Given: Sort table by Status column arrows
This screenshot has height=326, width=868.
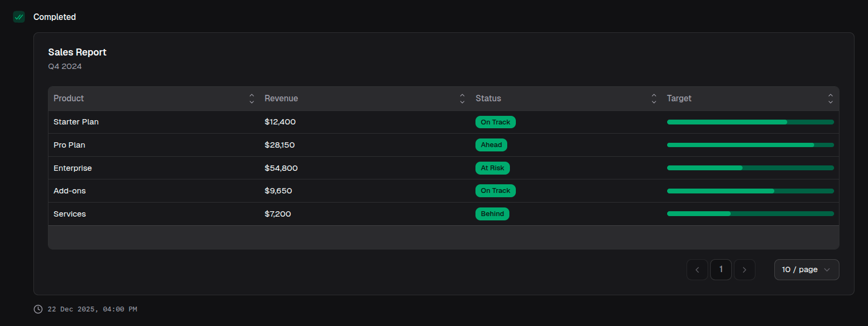Looking at the screenshot, I should click(654, 99).
